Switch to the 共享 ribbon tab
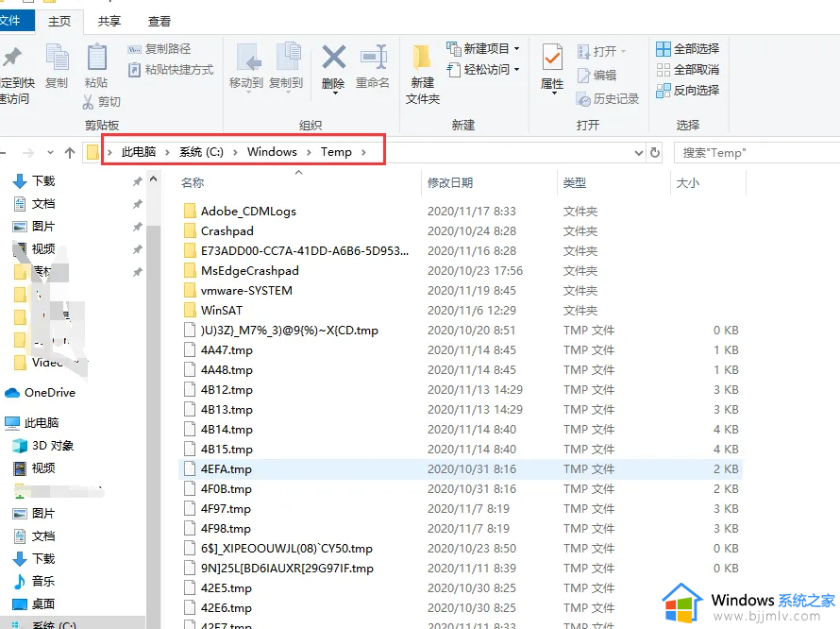This screenshot has height=629, width=840. click(x=109, y=22)
